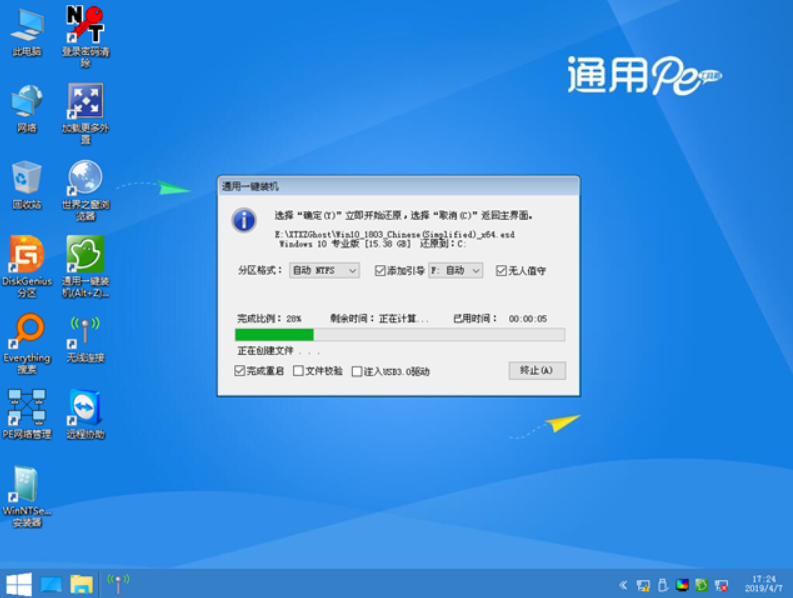Screen dimensions: 793x598
Task: Expand hidden tray icons chevron
Action: (623, 585)
